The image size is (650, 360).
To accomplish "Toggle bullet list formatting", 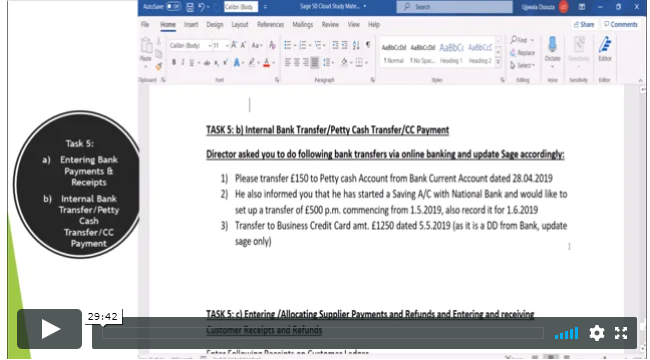I will pos(287,45).
